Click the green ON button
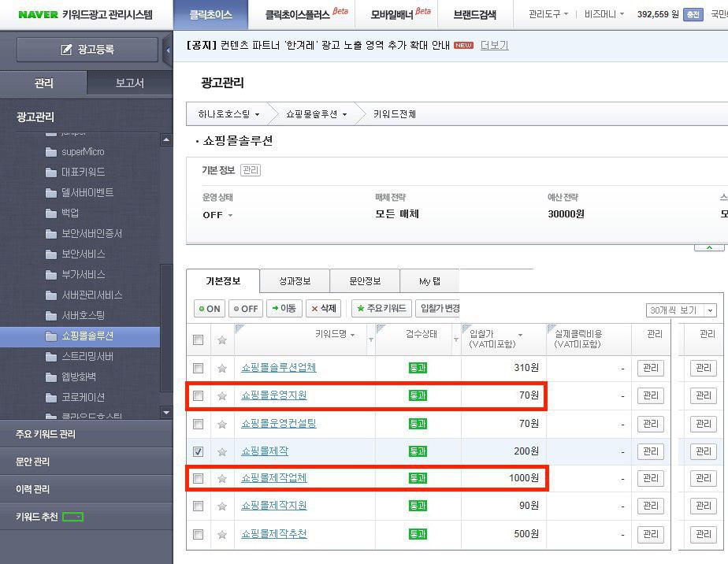The width and height of the screenshot is (728, 564). [x=210, y=309]
